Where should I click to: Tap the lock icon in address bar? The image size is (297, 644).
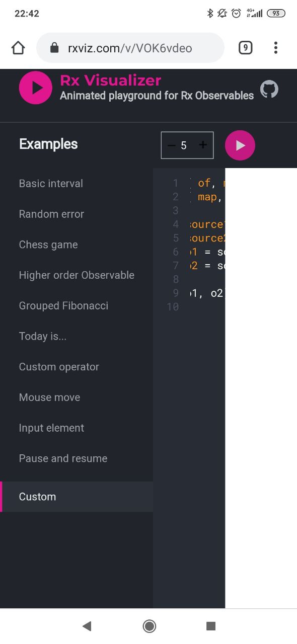(54, 48)
